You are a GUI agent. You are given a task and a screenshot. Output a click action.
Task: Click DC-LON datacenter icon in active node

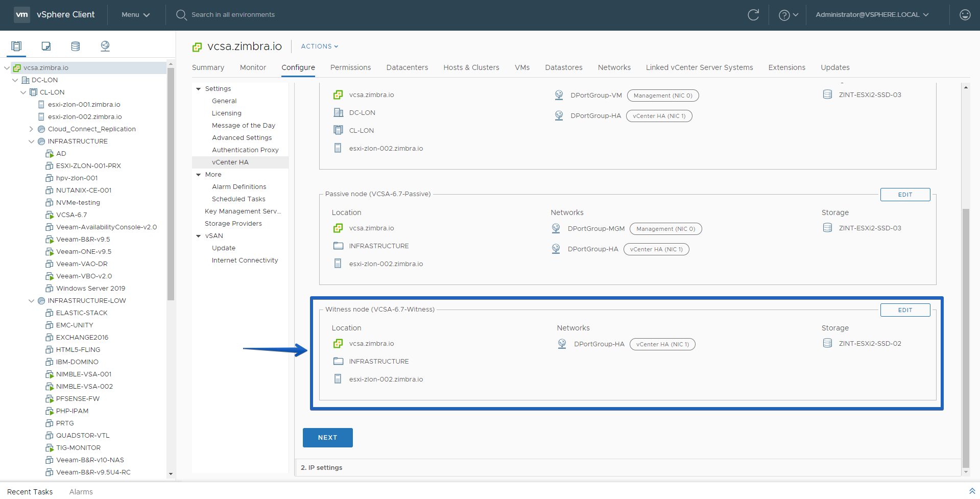click(338, 112)
